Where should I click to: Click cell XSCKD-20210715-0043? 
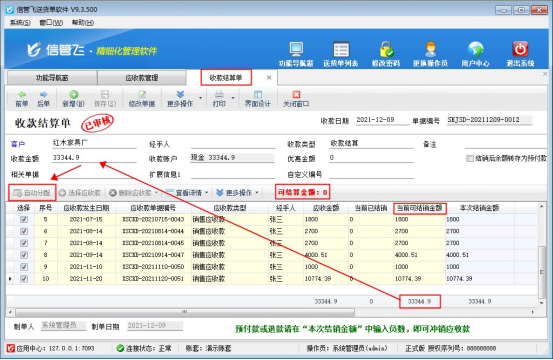153,219
